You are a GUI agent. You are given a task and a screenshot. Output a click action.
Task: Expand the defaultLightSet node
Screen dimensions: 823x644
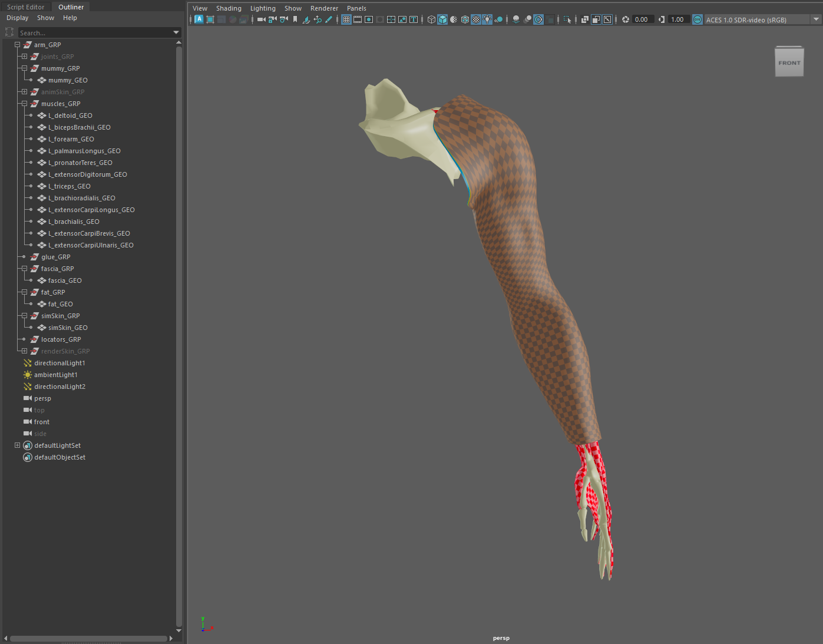[17, 445]
